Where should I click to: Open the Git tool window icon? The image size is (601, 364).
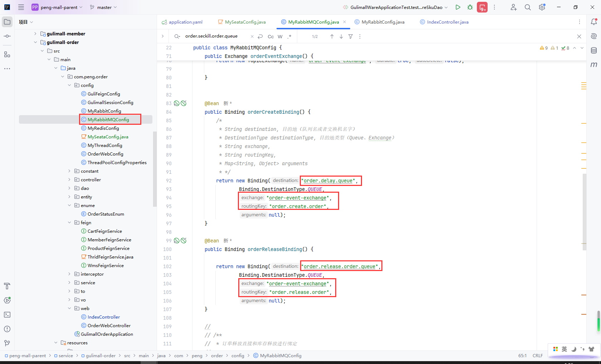tap(7, 343)
